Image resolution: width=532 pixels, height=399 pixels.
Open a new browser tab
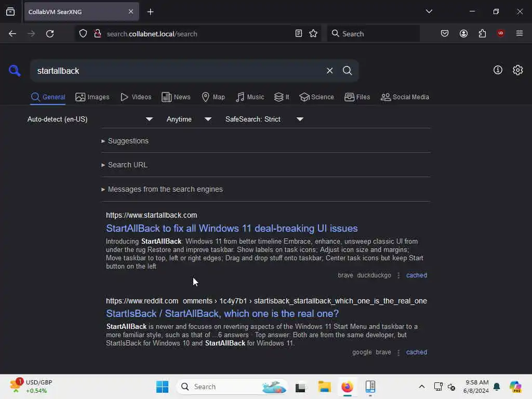(x=150, y=12)
